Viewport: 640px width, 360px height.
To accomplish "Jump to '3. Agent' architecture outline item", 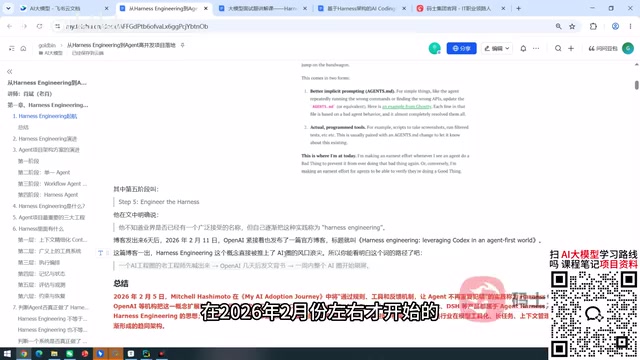I will click(46, 150).
